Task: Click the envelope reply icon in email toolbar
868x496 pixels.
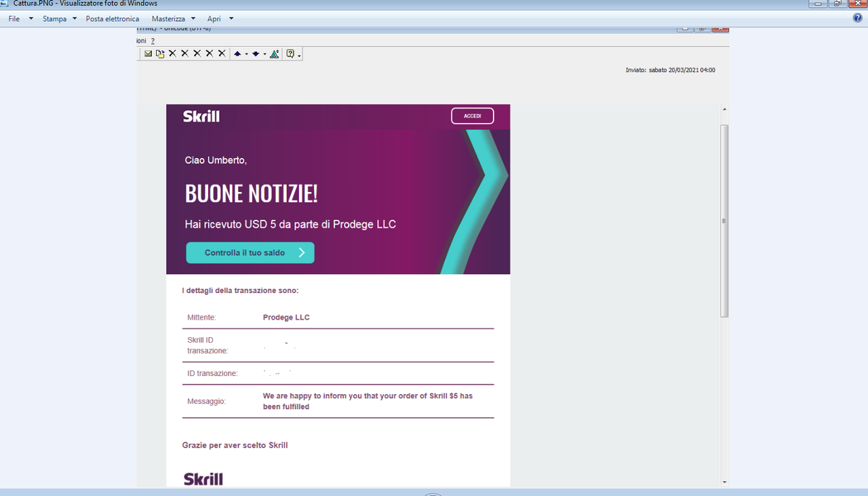Action: coord(148,54)
